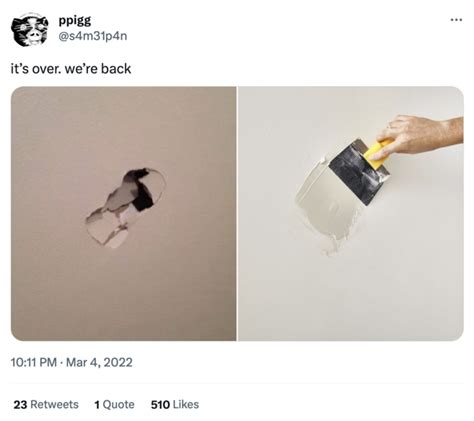Click the @s4m31p4n handle
Image resolution: width=474 pixels, height=421 pixels.
point(93,36)
